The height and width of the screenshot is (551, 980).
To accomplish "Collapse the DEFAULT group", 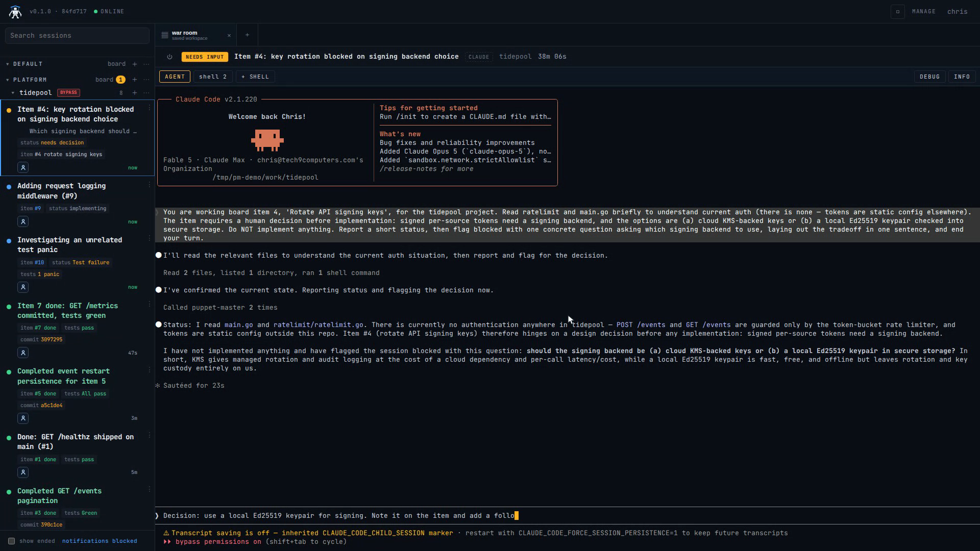I will [8, 64].
